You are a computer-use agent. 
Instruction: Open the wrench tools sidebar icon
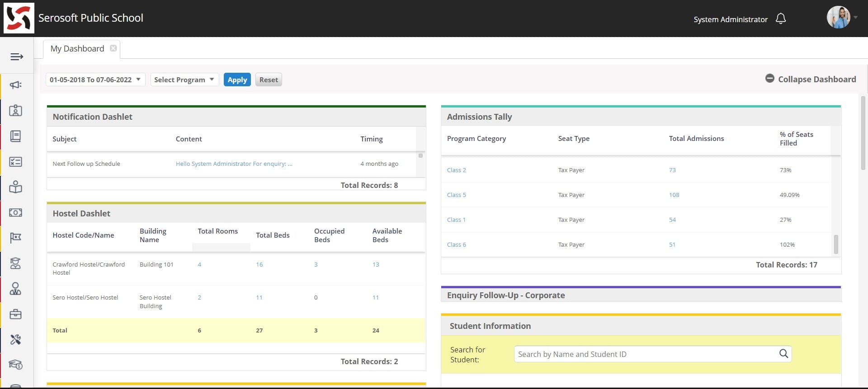coord(16,340)
